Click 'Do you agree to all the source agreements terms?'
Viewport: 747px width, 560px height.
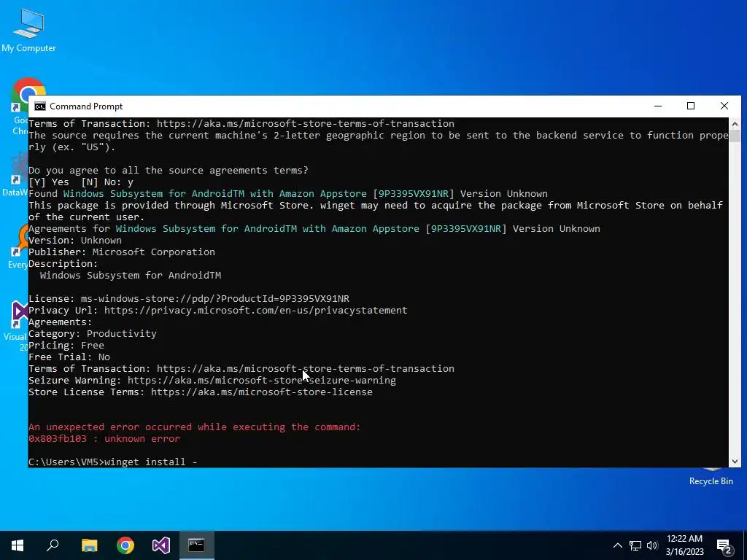[x=169, y=171]
